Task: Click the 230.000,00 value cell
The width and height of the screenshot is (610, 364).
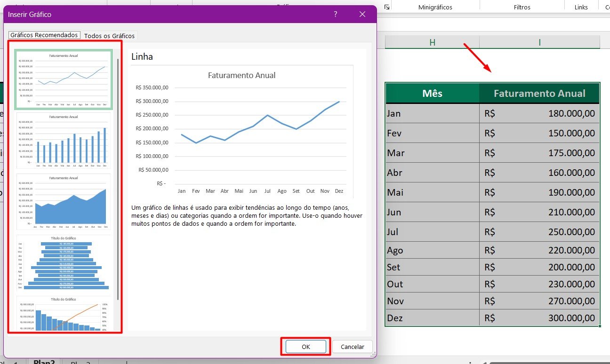Action: coord(539,284)
